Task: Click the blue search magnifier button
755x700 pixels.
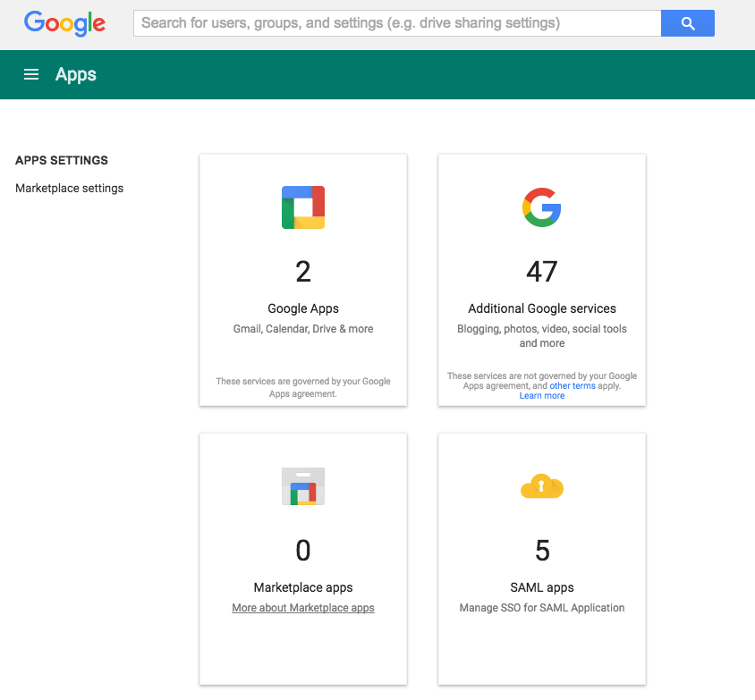Action: (688, 23)
